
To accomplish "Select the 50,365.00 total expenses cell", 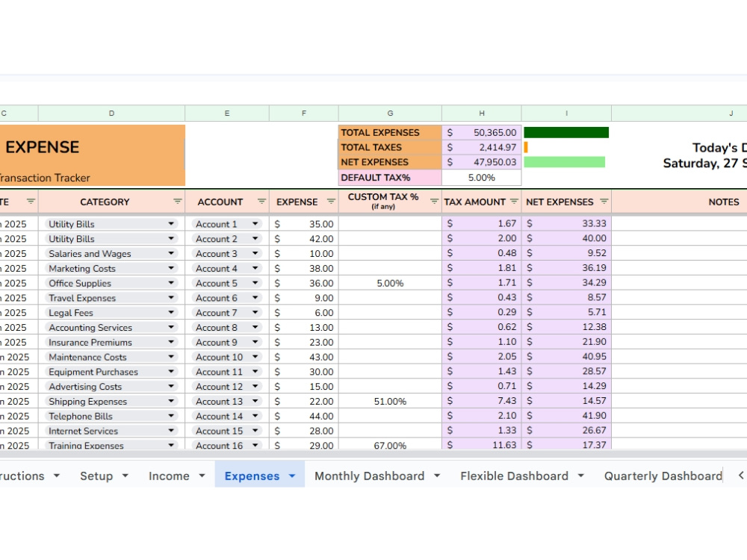I will [x=482, y=132].
